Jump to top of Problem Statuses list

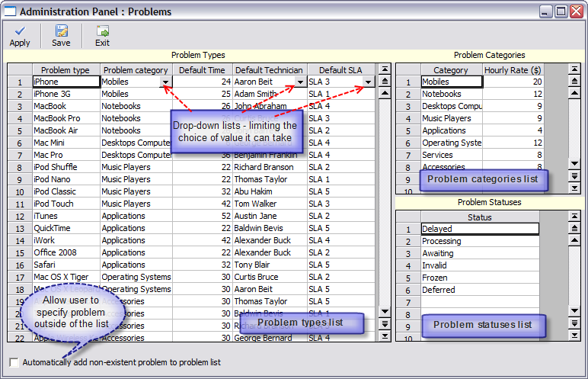[x=574, y=216]
